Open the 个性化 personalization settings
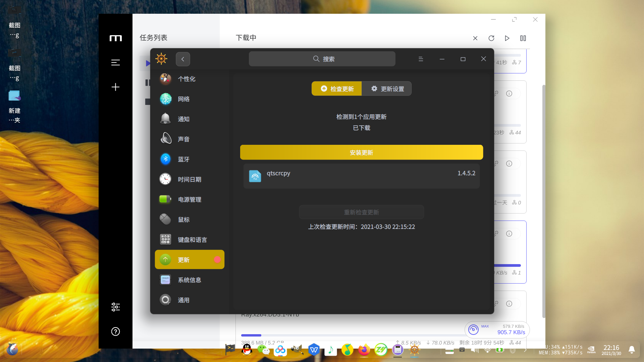 [x=186, y=79]
